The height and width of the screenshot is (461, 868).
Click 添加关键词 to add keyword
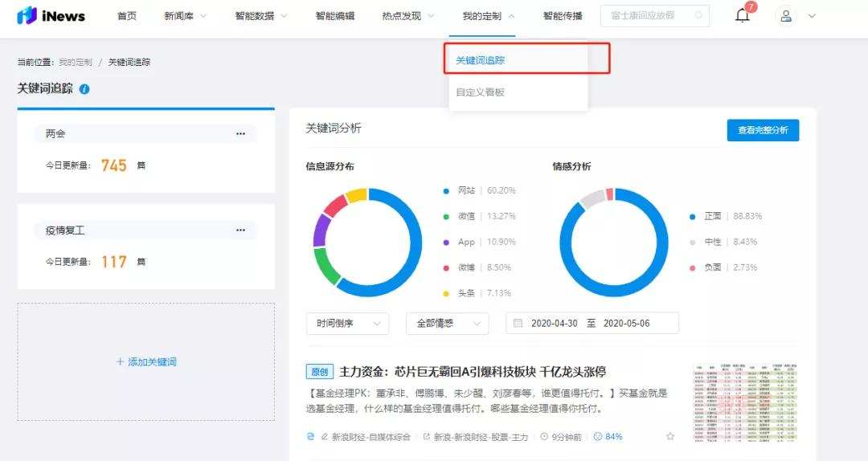(x=146, y=362)
